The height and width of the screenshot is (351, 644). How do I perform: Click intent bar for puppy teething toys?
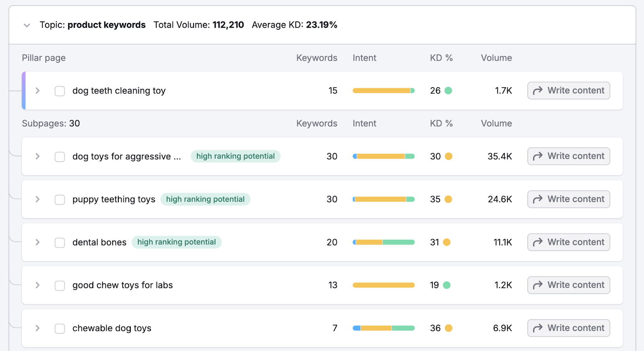pyautogui.click(x=384, y=199)
